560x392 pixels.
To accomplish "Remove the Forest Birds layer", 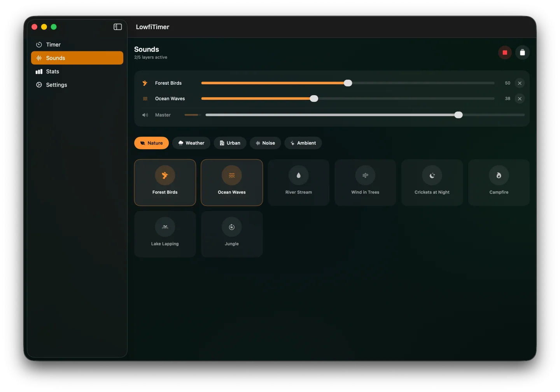I will pos(520,83).
